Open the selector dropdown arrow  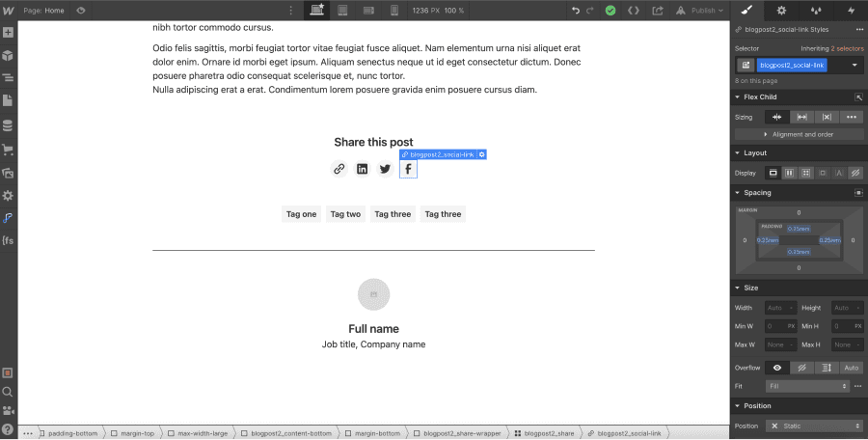(x=854, y=66)
